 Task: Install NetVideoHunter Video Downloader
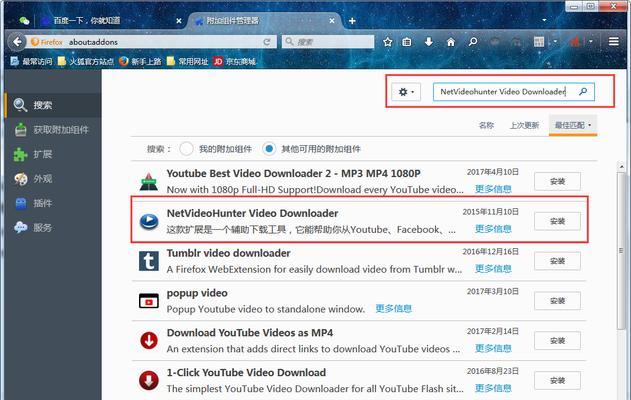pos(557,221)
